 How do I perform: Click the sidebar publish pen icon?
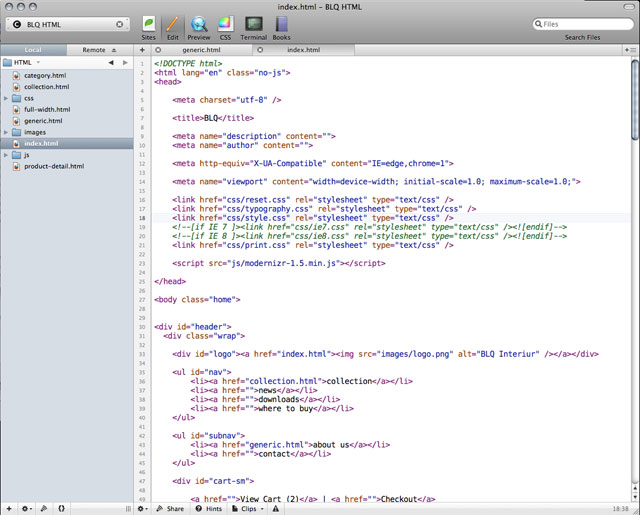(x=44, y=508)
